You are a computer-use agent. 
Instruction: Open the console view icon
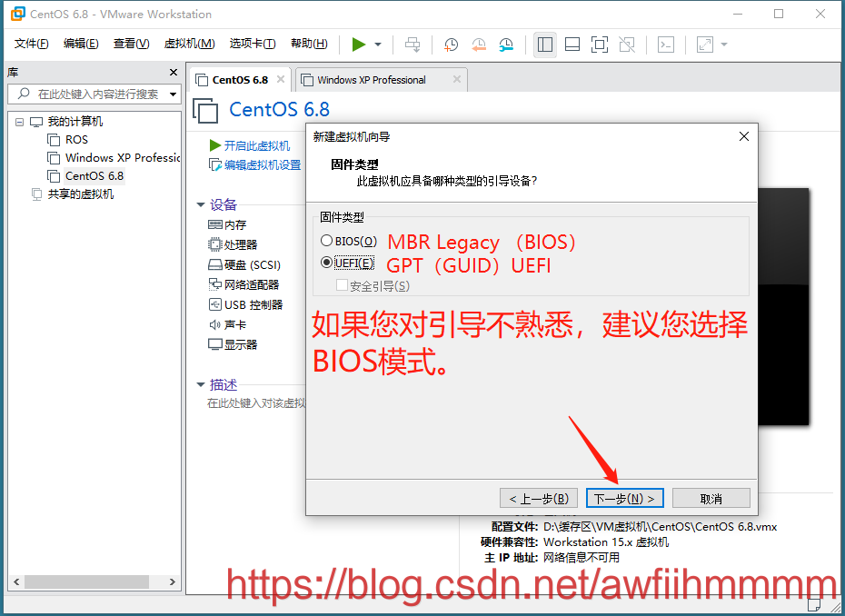(666, 45)
